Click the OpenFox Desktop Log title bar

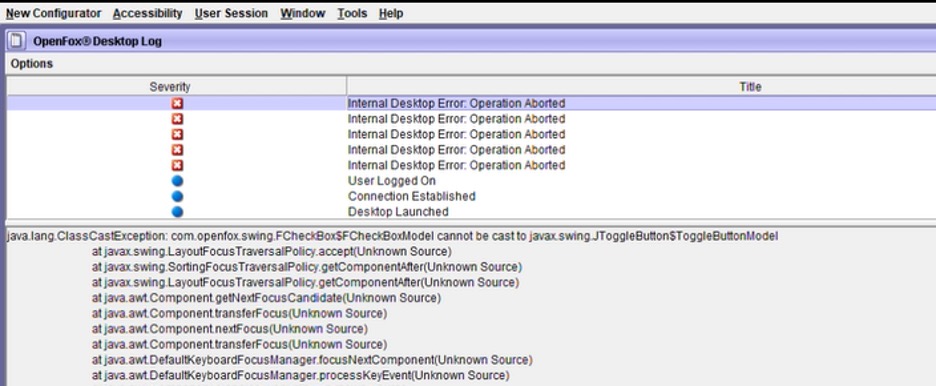pos(470,41)
